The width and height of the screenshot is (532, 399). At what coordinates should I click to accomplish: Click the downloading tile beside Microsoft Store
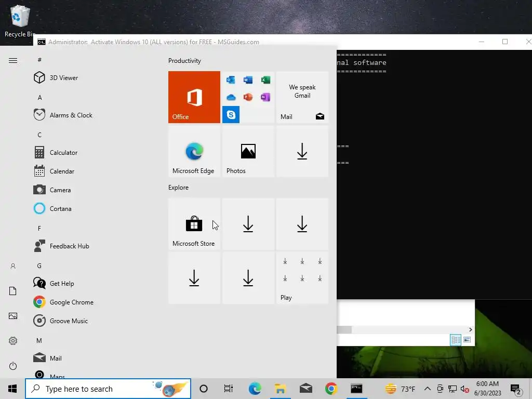coord(248,224)
